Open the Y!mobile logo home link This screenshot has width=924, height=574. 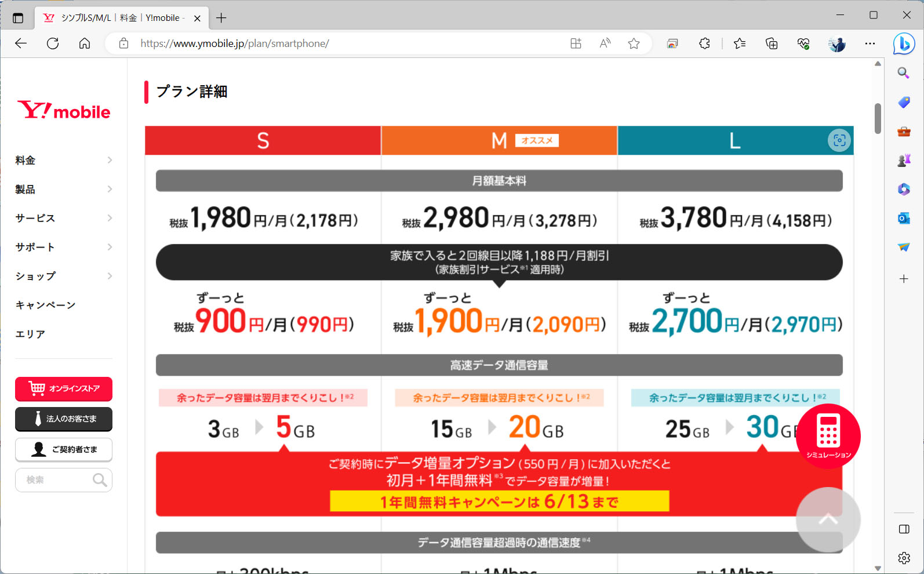tap(64, 110)
